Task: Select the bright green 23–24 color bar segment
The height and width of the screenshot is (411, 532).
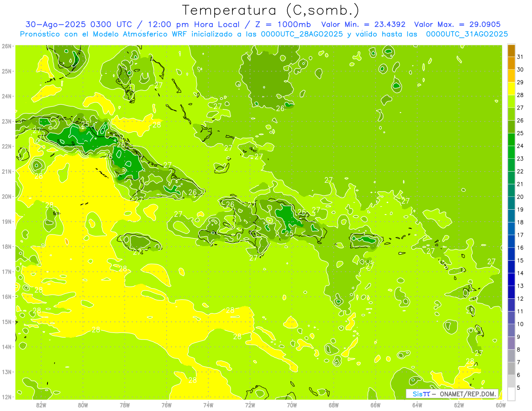Action: point(511,152)
